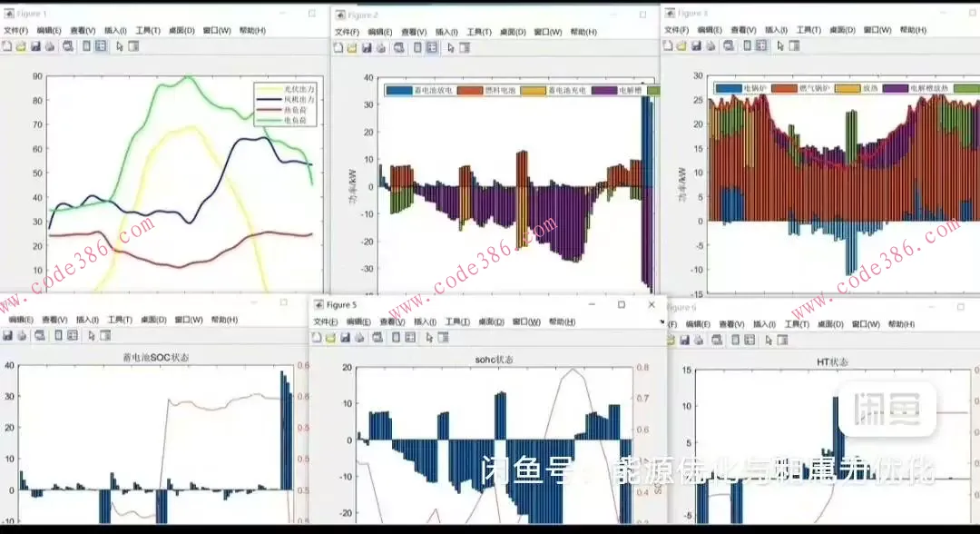Toggle Insert Legend in Figure 5 toolbar
The height and width of the screenshot is (534, 980).
[410, 338]
